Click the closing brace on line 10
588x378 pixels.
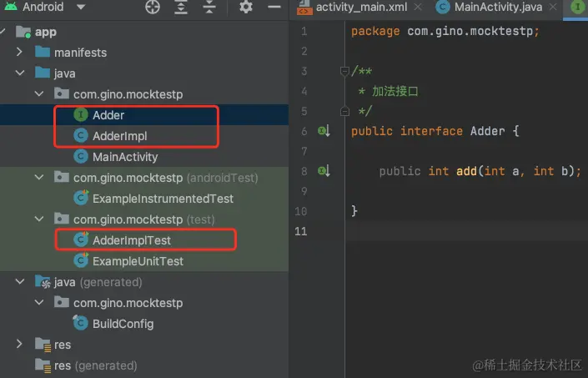click(x=354, y=211)
